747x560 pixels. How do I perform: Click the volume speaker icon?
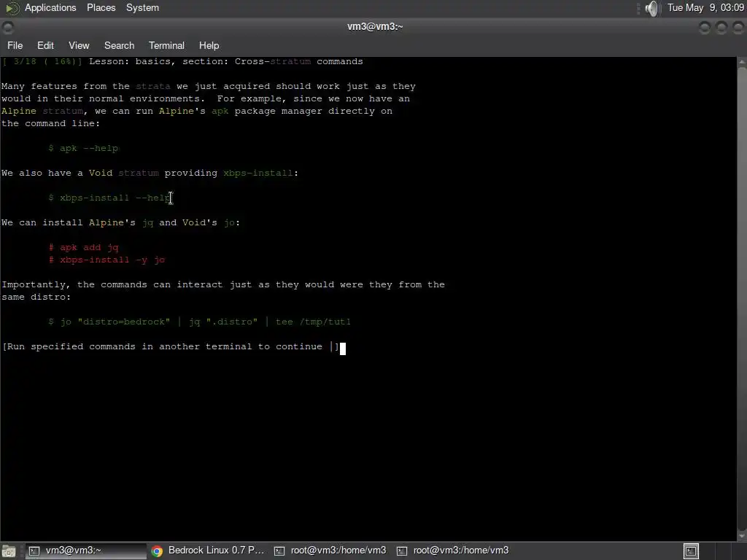click(651, 8)
